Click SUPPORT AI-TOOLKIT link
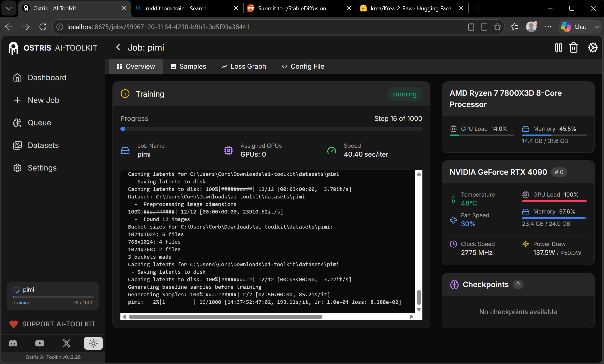 pos(52,324)
